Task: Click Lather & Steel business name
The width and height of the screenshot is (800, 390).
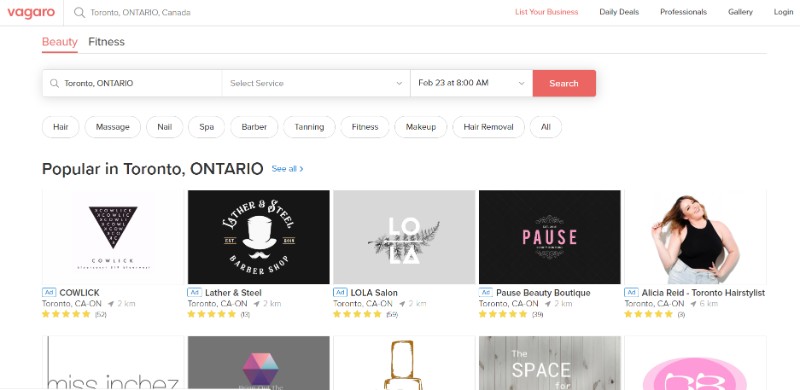Action: [233, 292]
